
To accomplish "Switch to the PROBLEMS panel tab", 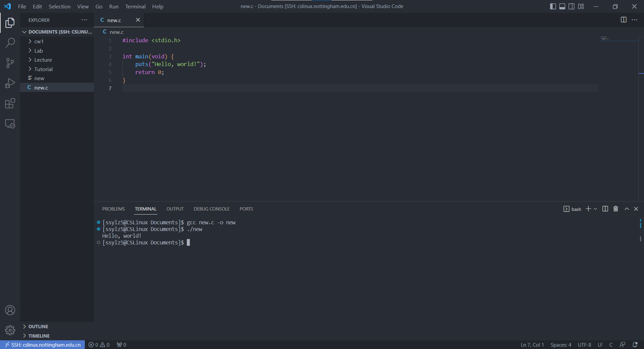I will tap(113, 209).
